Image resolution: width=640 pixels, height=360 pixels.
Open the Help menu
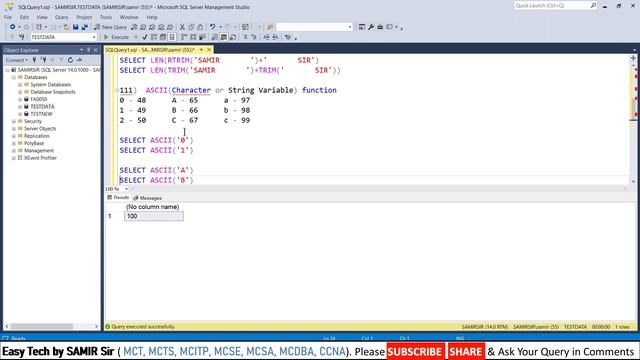pyautogui.click(x=152, y=17)
